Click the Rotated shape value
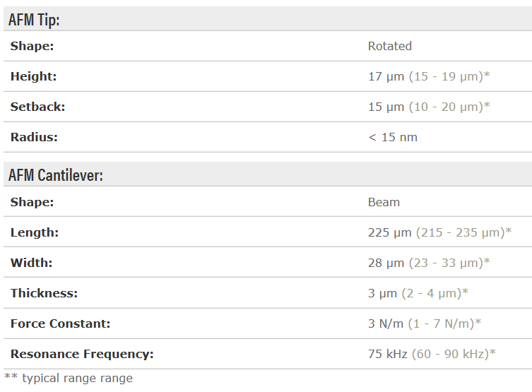 pyautogui.click(x=389, y=46)
